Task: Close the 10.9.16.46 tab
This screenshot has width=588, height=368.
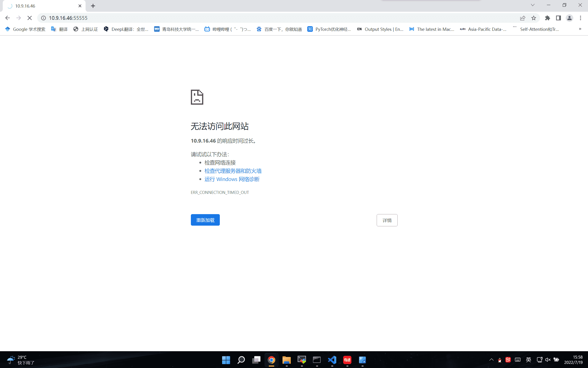Action: (x=80, y=6)
